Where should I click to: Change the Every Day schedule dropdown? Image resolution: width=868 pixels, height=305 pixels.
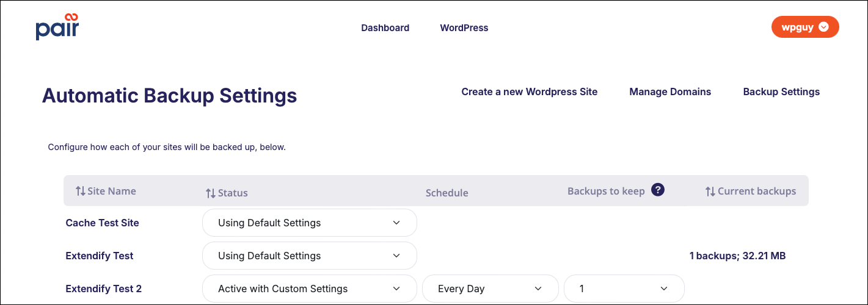(x=491, y=289)
